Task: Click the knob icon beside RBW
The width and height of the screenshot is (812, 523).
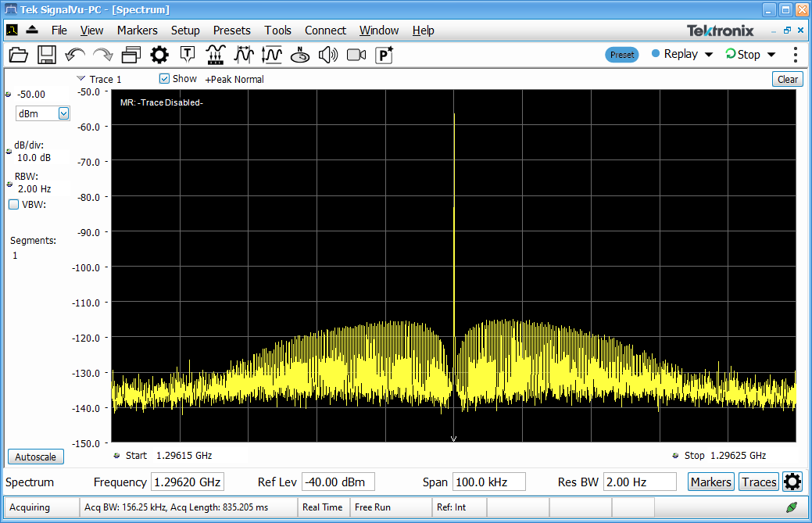Action: (9, 184)
